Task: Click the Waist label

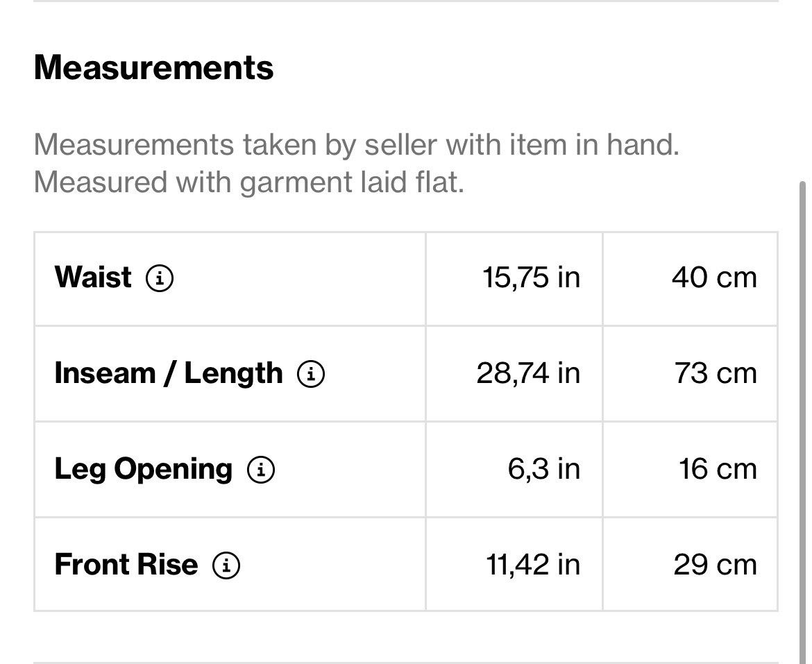Action: click(93, 277)
